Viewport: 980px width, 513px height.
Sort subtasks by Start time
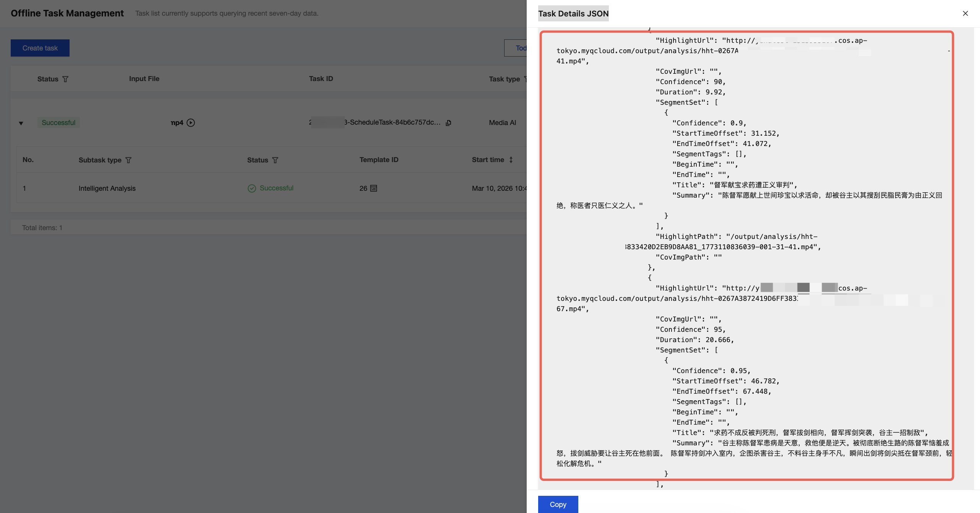(511, 160)
